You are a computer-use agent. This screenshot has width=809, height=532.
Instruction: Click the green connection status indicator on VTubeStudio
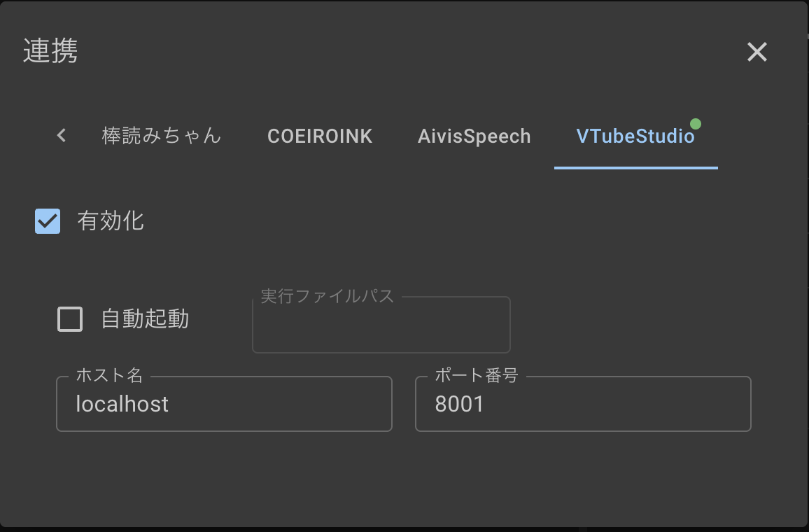[x=695, y=123]
